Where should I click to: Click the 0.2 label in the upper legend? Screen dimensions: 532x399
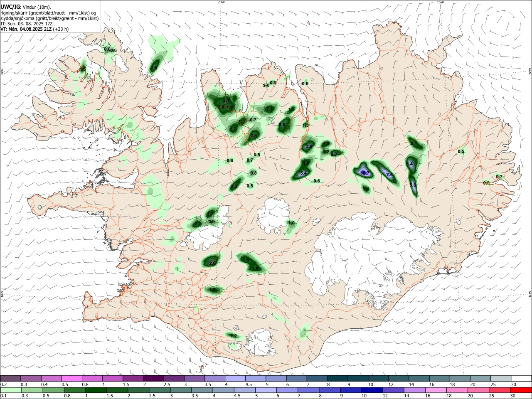pos(3,384)
